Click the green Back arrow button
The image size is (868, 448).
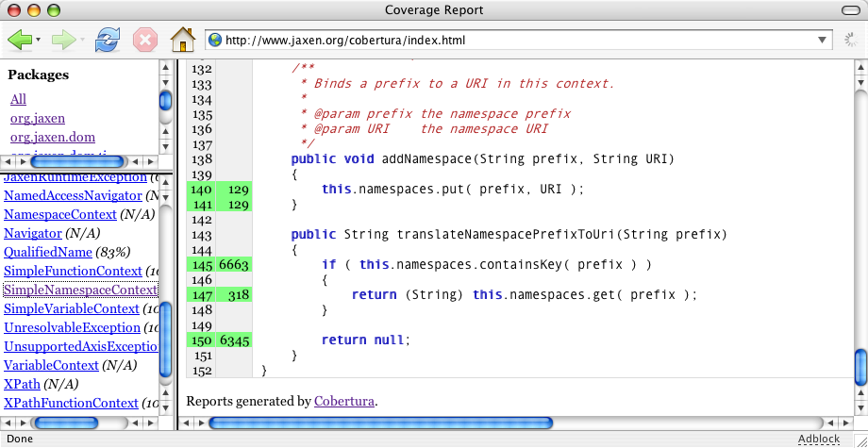pyautogui.click(x=21, y=41)
